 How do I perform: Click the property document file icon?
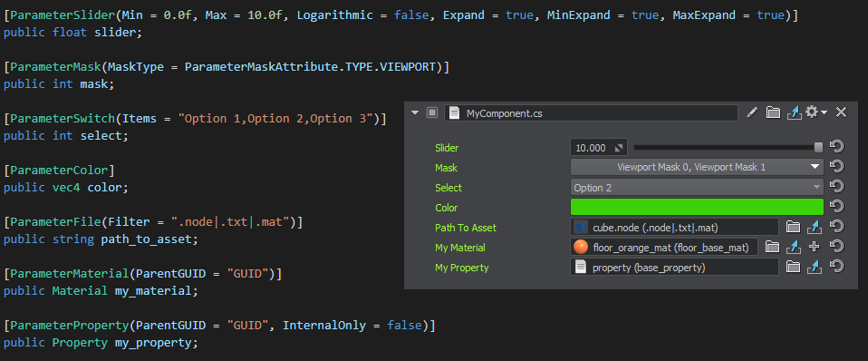(x=580, y=268)
